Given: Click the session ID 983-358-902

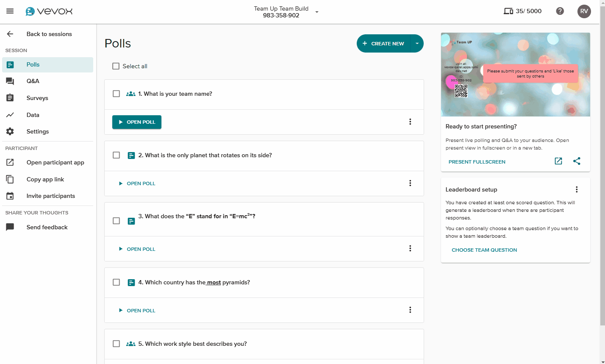Looking at the screenshot, I should pyautogui.click(x=281, y=15).
